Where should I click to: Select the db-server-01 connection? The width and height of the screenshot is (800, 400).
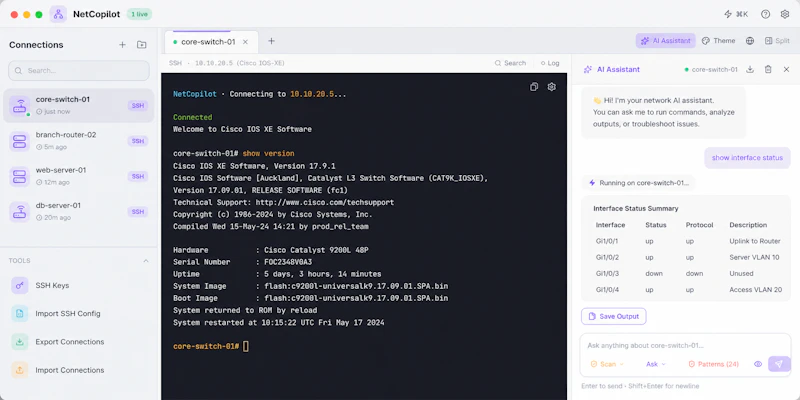click(x=79, y=212)
